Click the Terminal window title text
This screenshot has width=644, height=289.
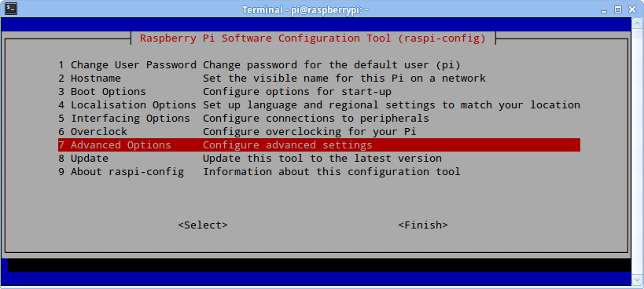coord(306,9)
